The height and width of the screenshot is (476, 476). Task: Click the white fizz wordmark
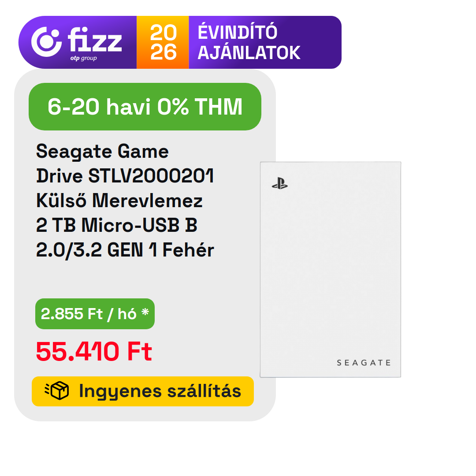[x=95, y=41]
